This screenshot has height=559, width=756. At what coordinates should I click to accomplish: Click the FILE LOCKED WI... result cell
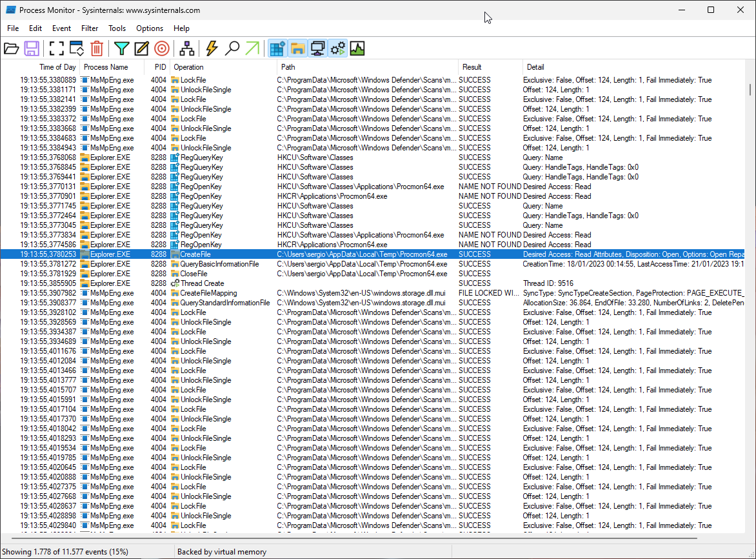tap(489, 293)
